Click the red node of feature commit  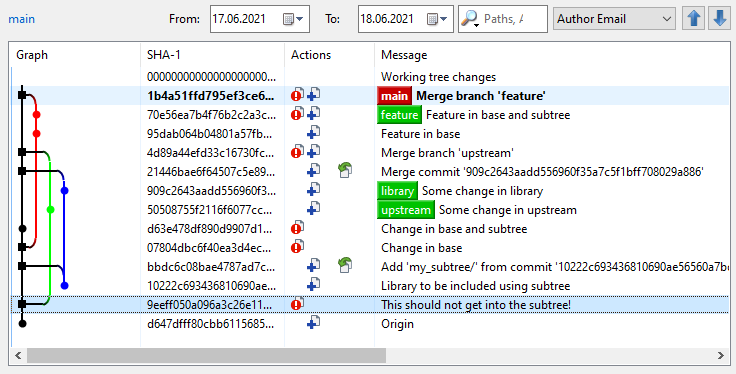pyautogui.click(x=37, y=114)
